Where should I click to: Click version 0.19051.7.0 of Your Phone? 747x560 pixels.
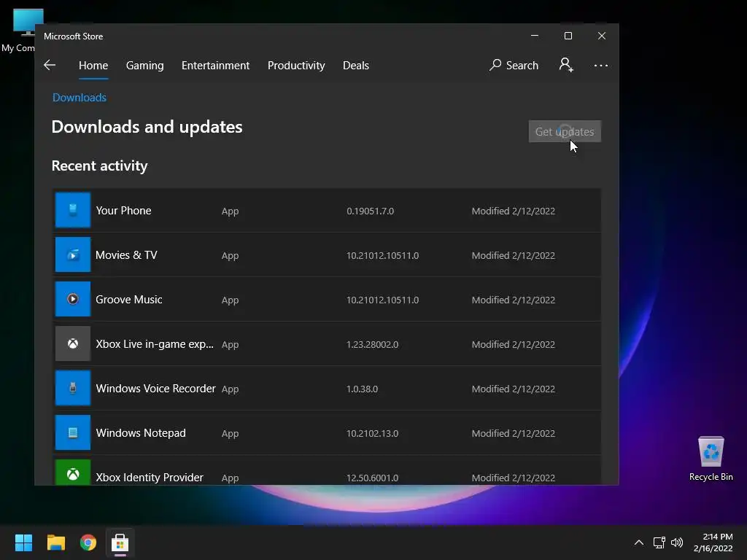[x=370, y=211]
